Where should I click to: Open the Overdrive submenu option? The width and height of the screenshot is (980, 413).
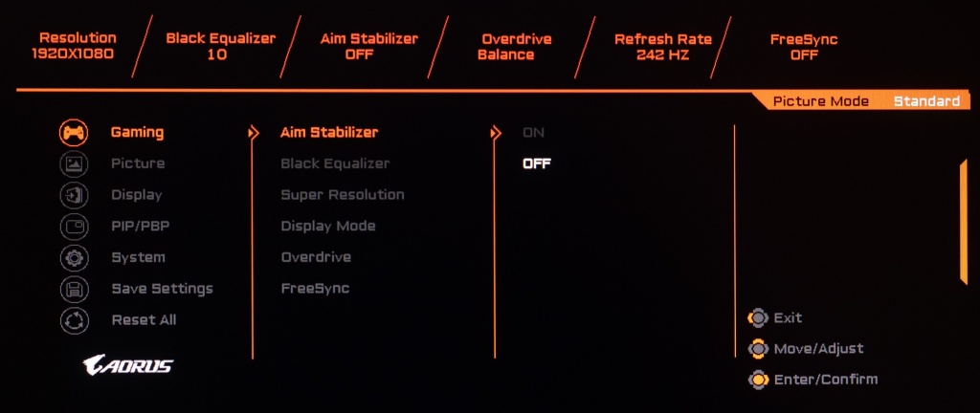315,257
